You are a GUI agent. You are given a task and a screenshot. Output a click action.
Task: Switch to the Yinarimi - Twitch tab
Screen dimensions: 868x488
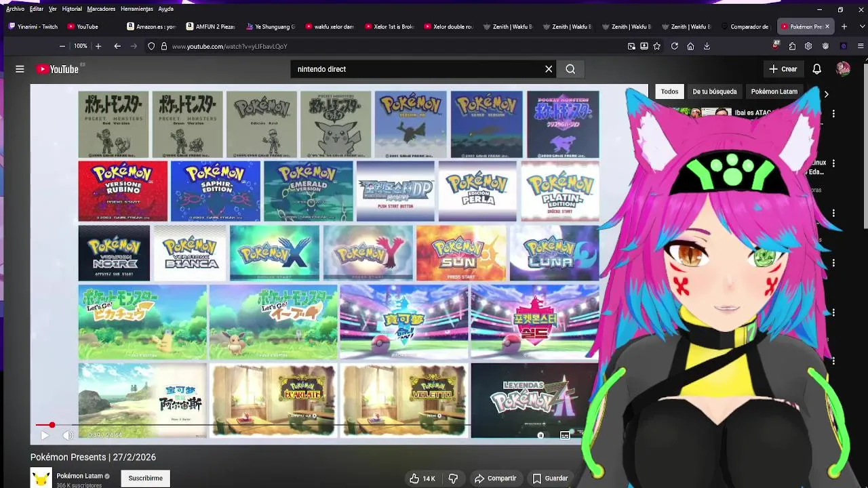pos(34,26)
